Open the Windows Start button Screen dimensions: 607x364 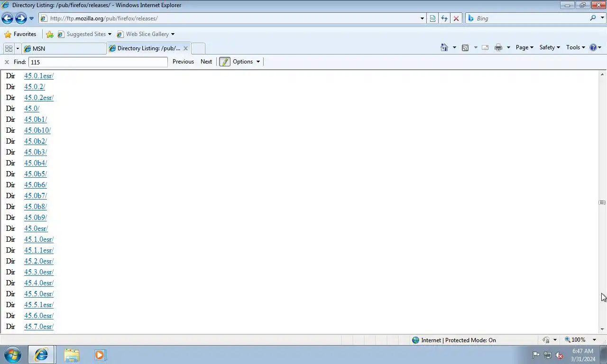(12, 355)
